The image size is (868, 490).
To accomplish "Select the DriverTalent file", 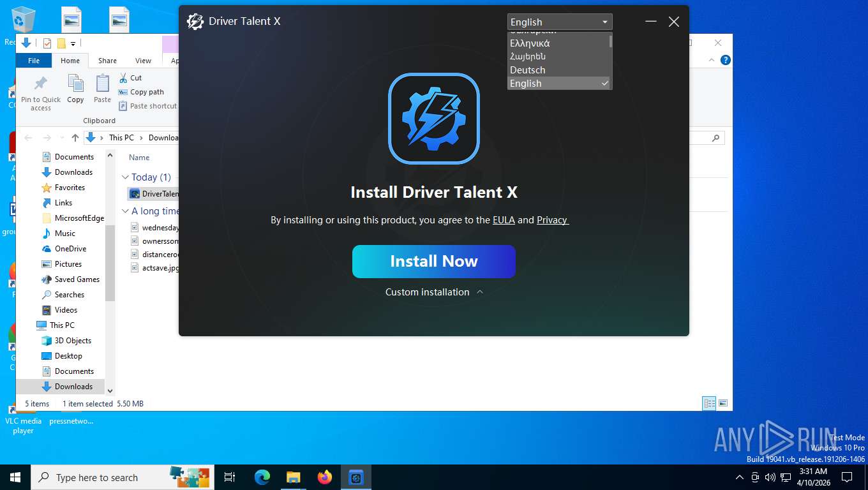I will (154, 194).
